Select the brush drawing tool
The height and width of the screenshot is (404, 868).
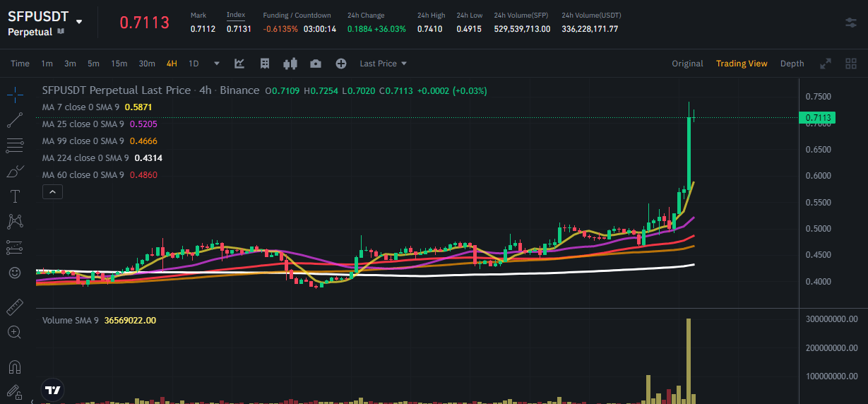[x=15, y=171]
